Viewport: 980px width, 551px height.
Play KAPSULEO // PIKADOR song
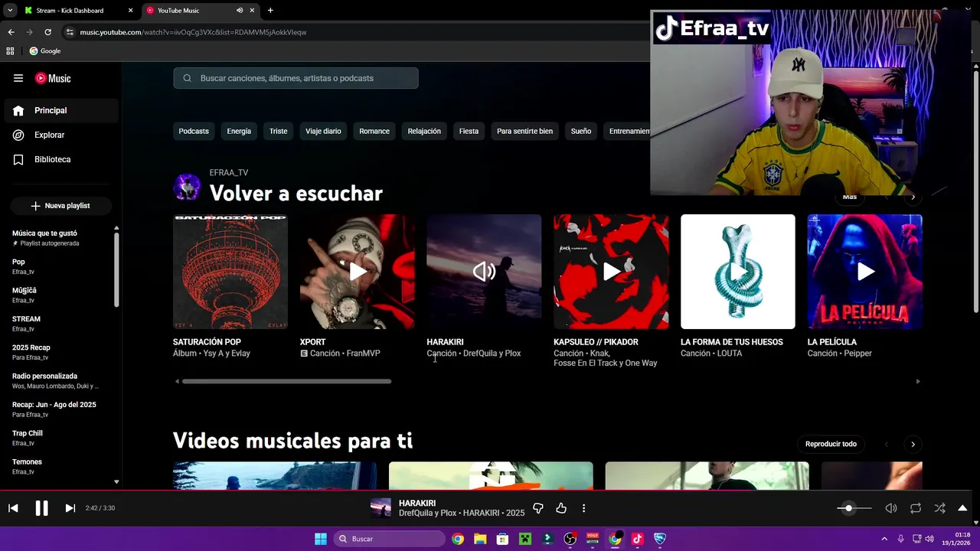click(x=611, y=272)
